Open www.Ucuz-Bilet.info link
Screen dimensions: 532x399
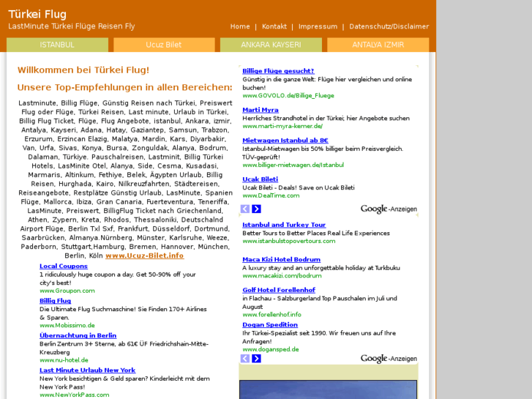[x=145, y=256]
